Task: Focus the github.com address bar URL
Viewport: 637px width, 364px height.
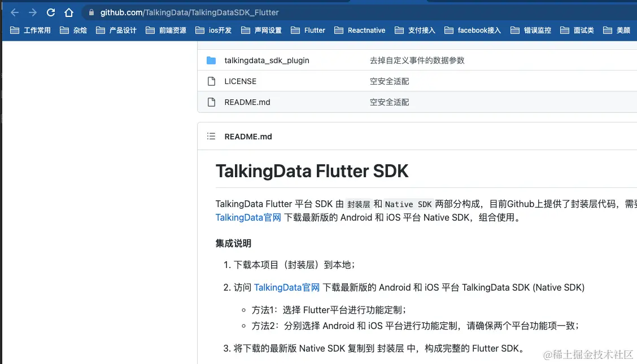Action: [189, 12]
